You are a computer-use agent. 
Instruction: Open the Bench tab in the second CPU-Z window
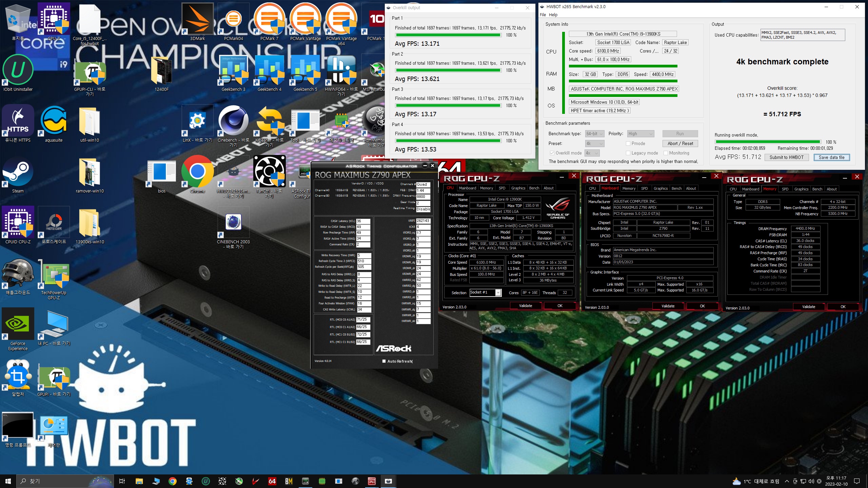[676, 188]
